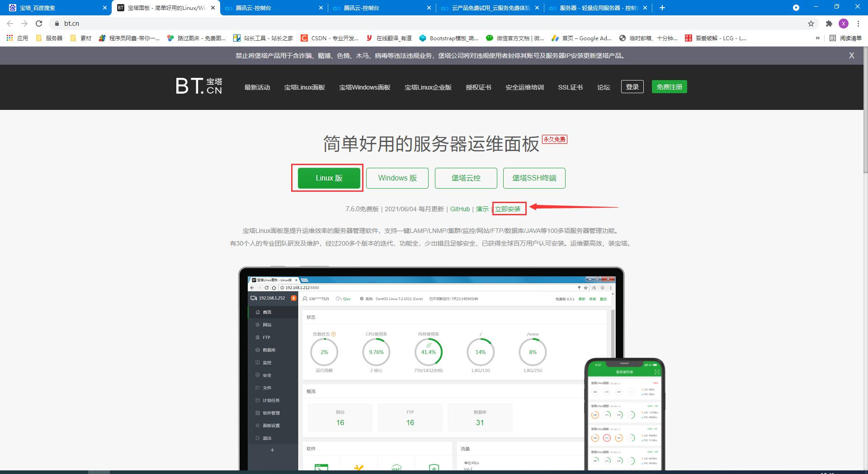Viewport: 868px width, 474px height.
Task: Click the 7.6.0免费版 version text
Action: (362, 209)
